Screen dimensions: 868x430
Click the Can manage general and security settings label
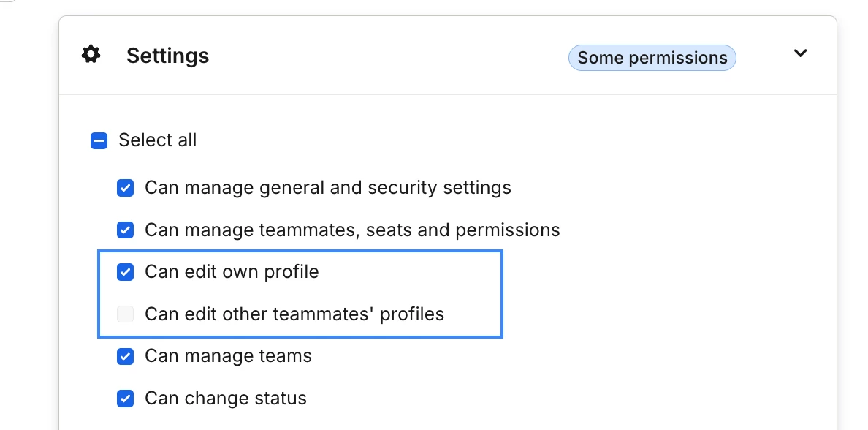tap(328, 188)
